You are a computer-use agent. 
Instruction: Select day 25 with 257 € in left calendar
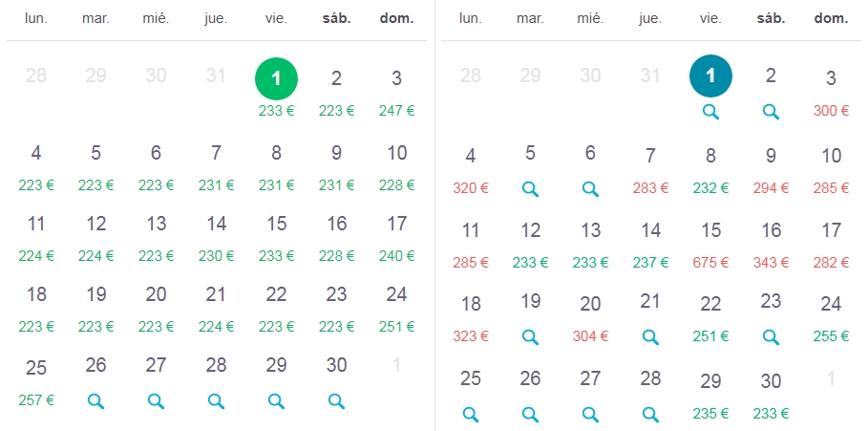click(36, 381)
